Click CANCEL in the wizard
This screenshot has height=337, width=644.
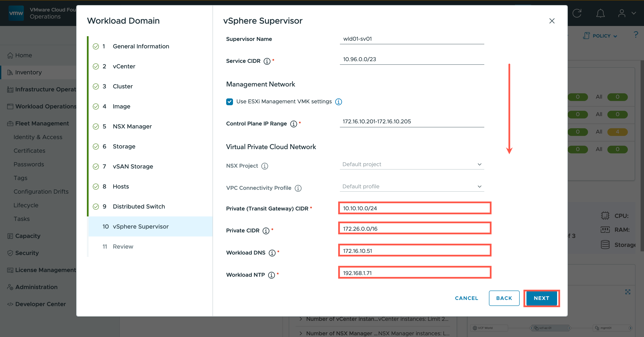point(466,298)
